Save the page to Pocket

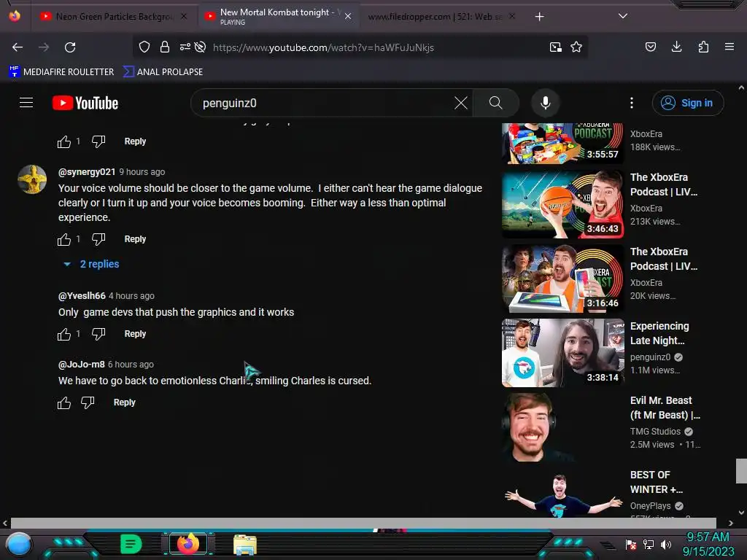click(x=650, y=47)
